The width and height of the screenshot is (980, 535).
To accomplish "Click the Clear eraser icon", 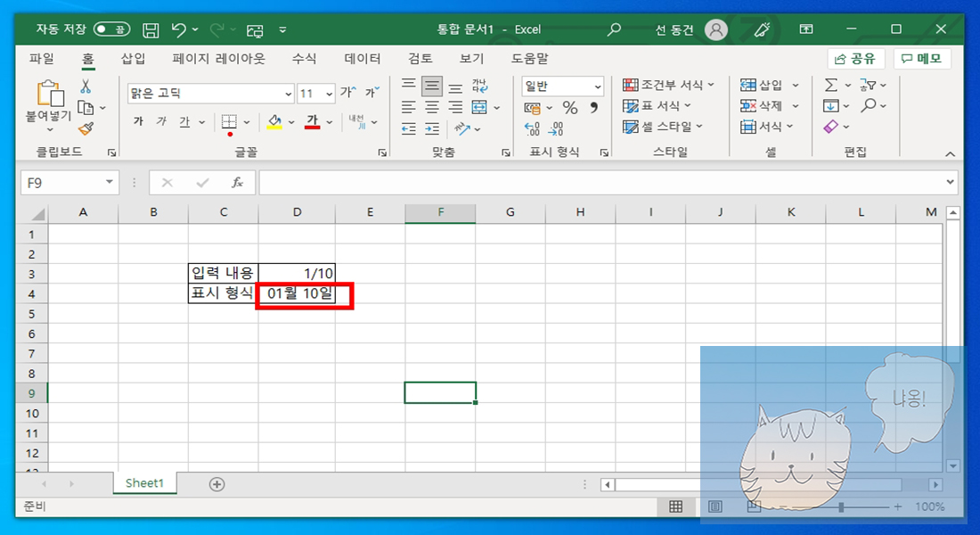I will (830, 127).
